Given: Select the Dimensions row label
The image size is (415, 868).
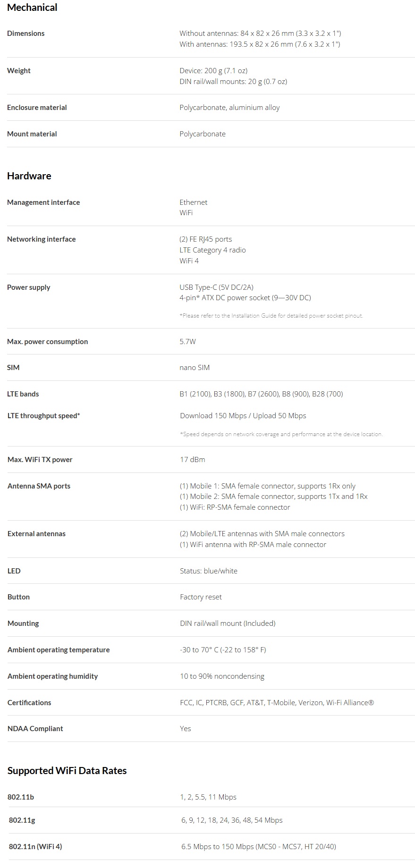Looking at the screenshot, I should [x=26, y=34].
